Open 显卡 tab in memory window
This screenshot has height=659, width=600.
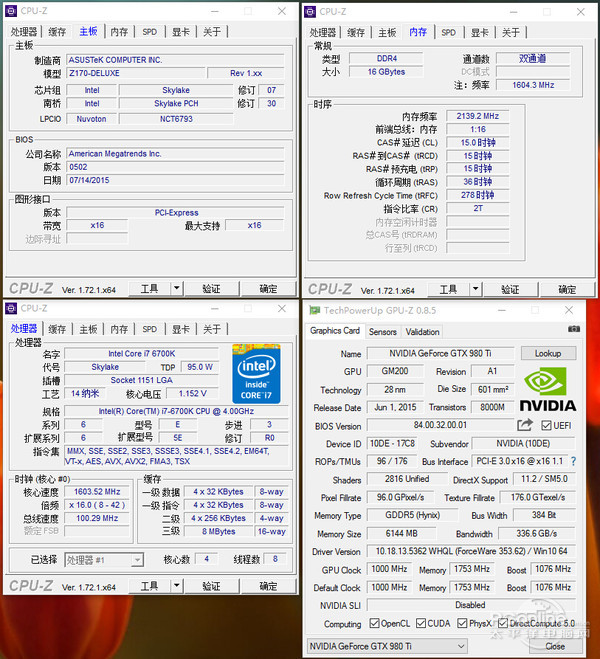pos(479,32)
